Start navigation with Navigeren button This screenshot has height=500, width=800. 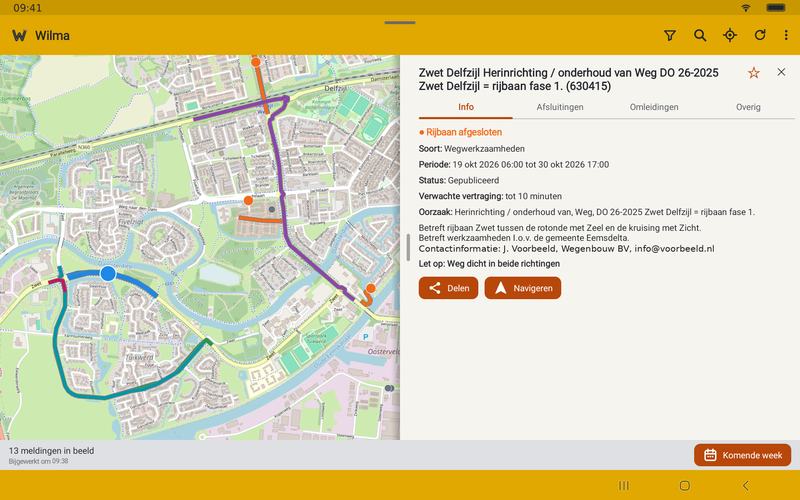523,288
